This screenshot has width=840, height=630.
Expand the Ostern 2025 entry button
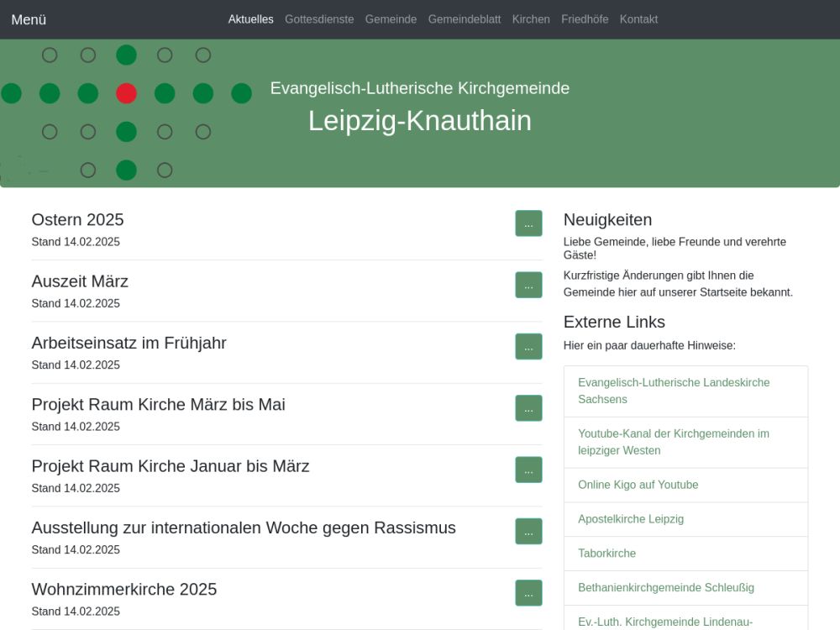pyautogui.click(x=528, y=223)
